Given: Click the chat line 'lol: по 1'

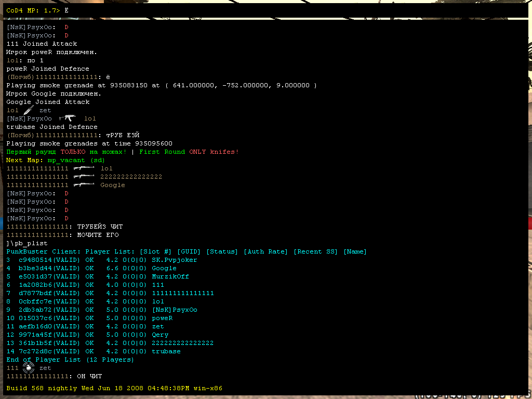Looking at the screenshot, I should point(25,60).
